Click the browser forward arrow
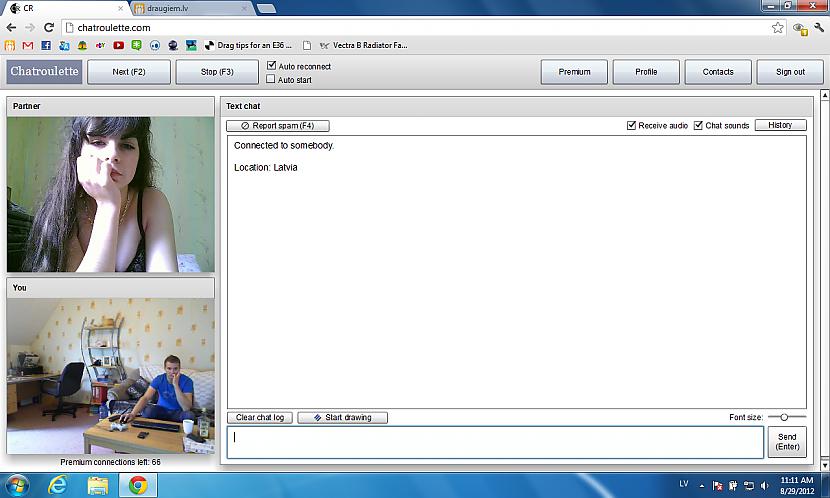The width and height of the screenshot is (830, 498). click(30, 28)
